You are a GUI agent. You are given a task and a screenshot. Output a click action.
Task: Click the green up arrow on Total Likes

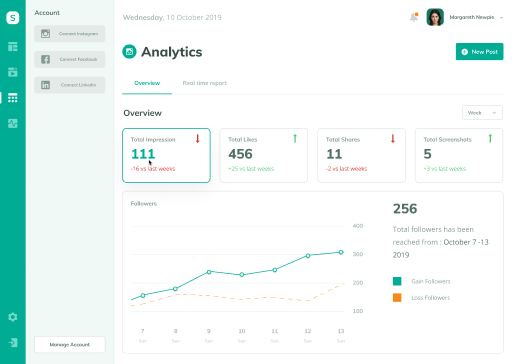(x=295, y=138)
